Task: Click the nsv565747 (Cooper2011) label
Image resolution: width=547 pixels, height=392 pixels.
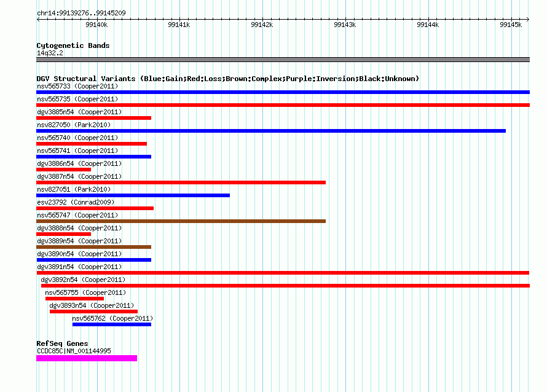Action: [x=77, y=215]
